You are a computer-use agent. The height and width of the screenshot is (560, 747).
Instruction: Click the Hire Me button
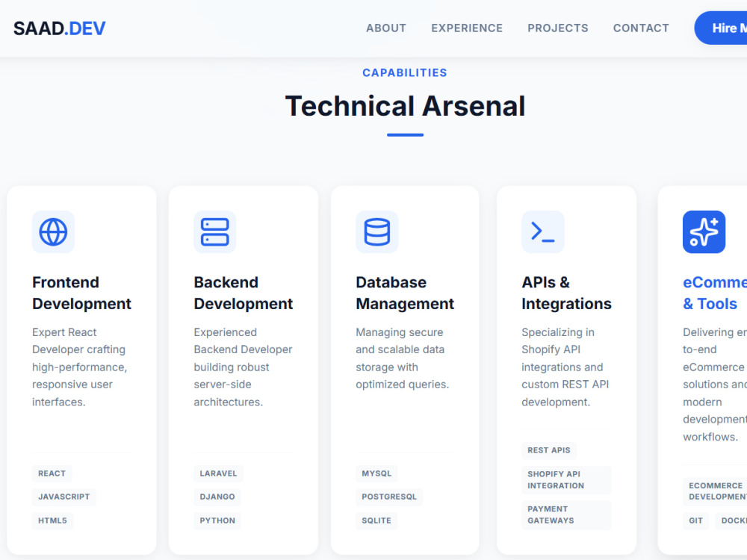click(x=722, y=28)
